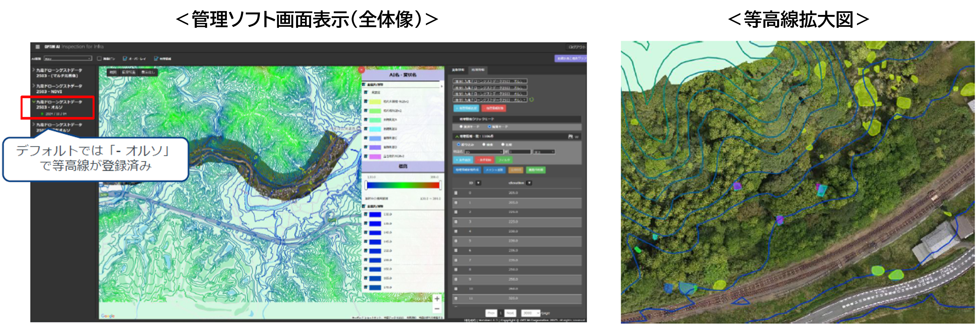Toggle the cyan legend class checkbox

point(366,129)
